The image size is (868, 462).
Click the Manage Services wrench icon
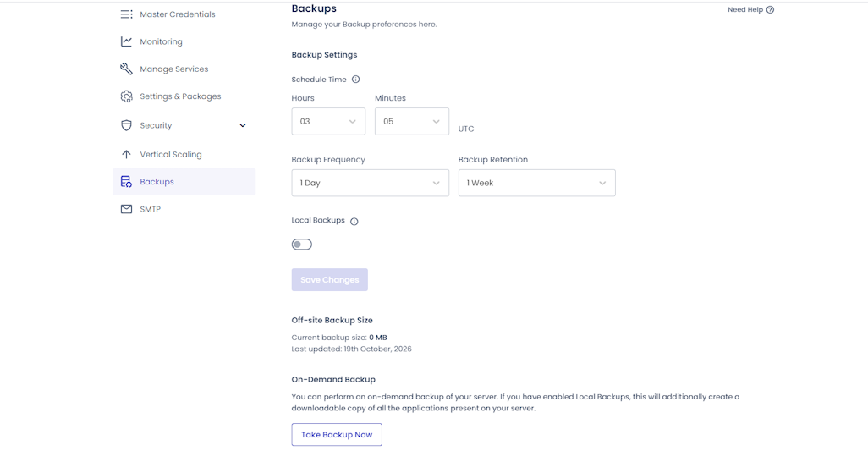click(126, 69)
